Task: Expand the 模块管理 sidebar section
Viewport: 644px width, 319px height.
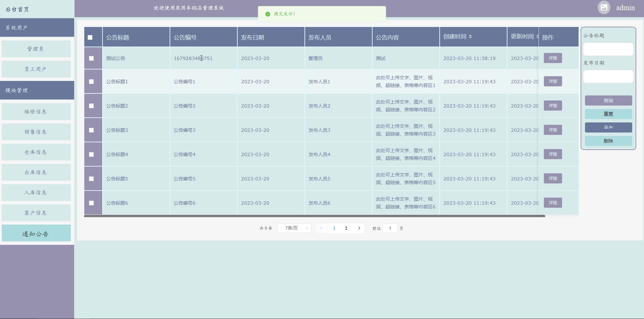Action: click(37, 90)
